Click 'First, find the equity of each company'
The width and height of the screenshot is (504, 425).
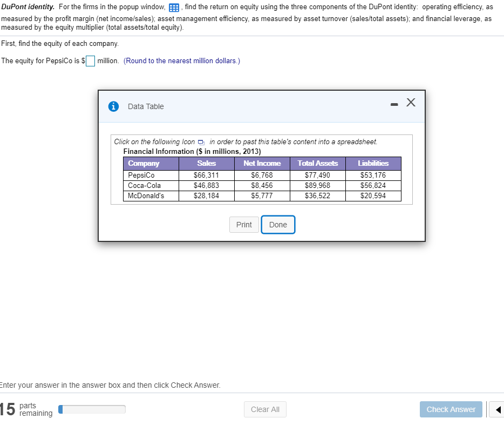tap(60, 43)
